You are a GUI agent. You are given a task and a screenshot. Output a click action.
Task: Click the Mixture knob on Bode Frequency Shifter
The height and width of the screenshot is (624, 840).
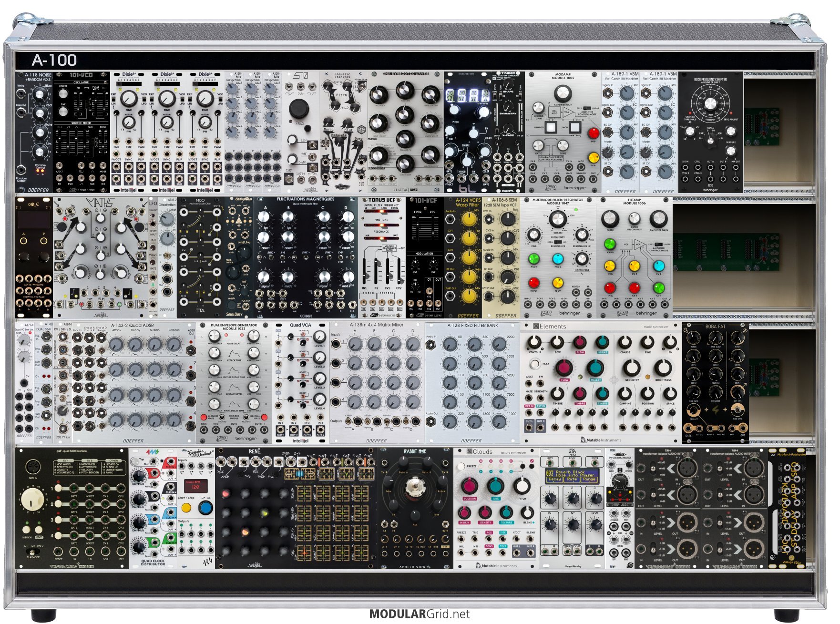731,151
